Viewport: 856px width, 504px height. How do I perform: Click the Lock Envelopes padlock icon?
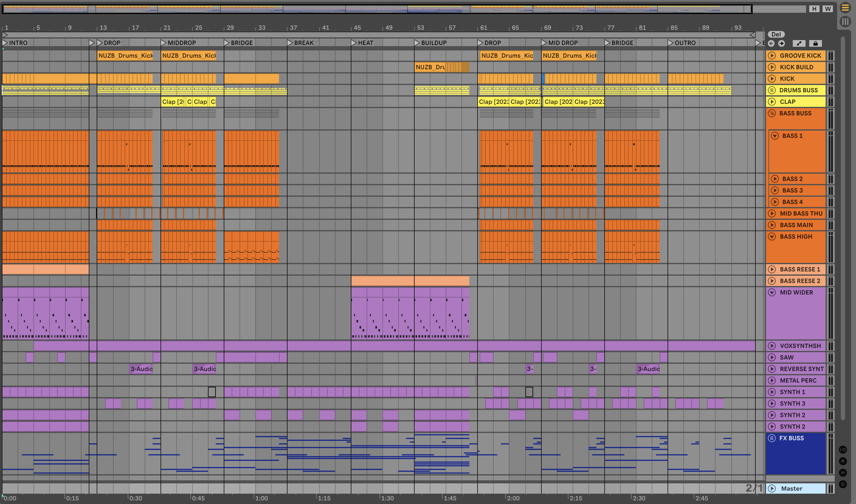(x=815, y=43)
